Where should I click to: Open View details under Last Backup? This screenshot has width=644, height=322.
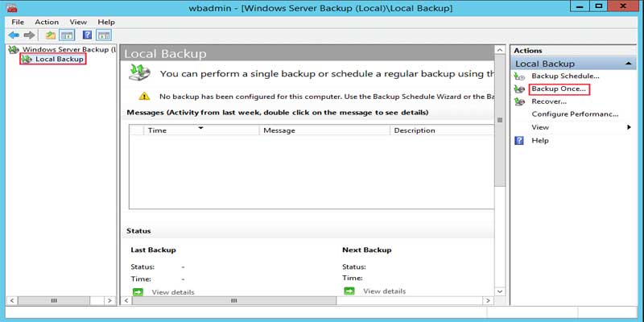tap(173, 292)
